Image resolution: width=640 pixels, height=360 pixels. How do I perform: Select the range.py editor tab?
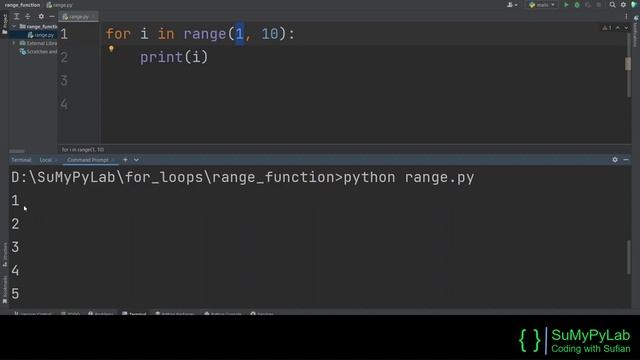78,17
